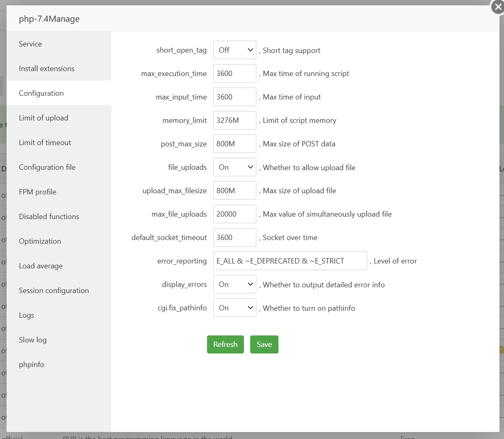Screen dimensions: 504x439
Task: Switch to FPM profile tab
Action: [x=37, y=192]
